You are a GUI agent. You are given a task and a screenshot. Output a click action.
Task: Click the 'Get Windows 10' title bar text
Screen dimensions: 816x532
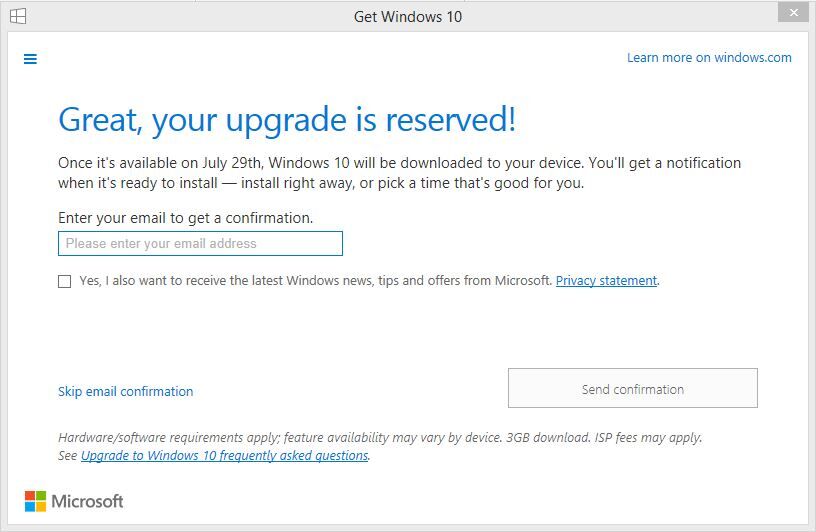click(x=408, y=16)
